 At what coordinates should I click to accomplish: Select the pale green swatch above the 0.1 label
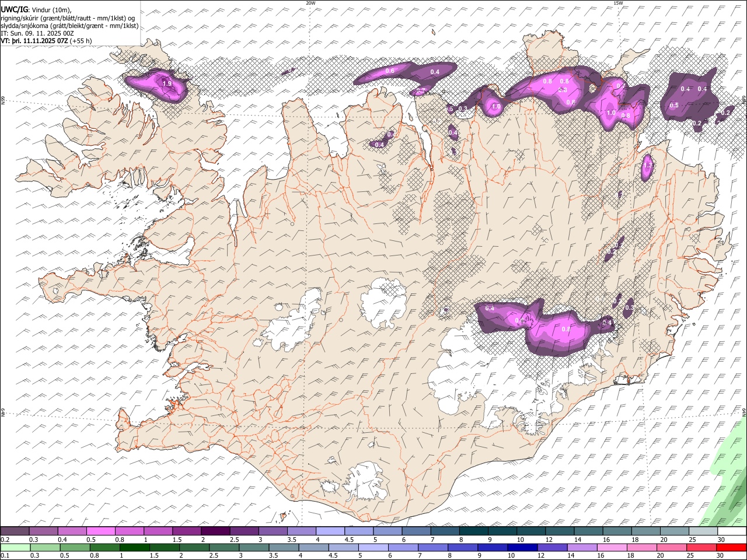point(15,547)
